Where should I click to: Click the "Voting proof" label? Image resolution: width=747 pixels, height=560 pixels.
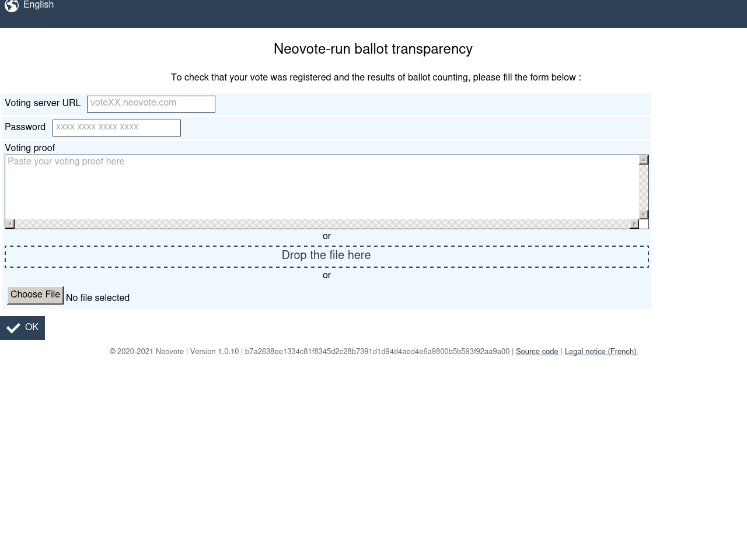[x=30, y=148]
